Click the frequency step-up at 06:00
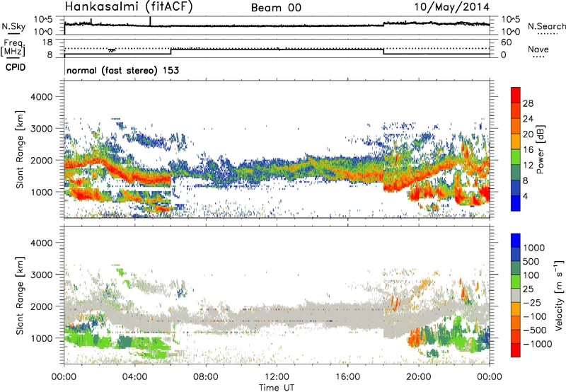The image size is (566, 392). [171, 51]
